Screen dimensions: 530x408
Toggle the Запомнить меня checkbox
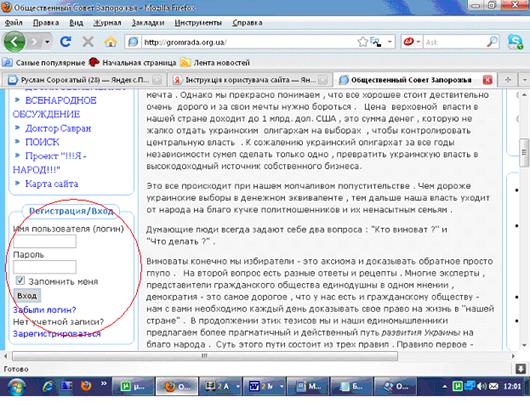click(20, 280)
